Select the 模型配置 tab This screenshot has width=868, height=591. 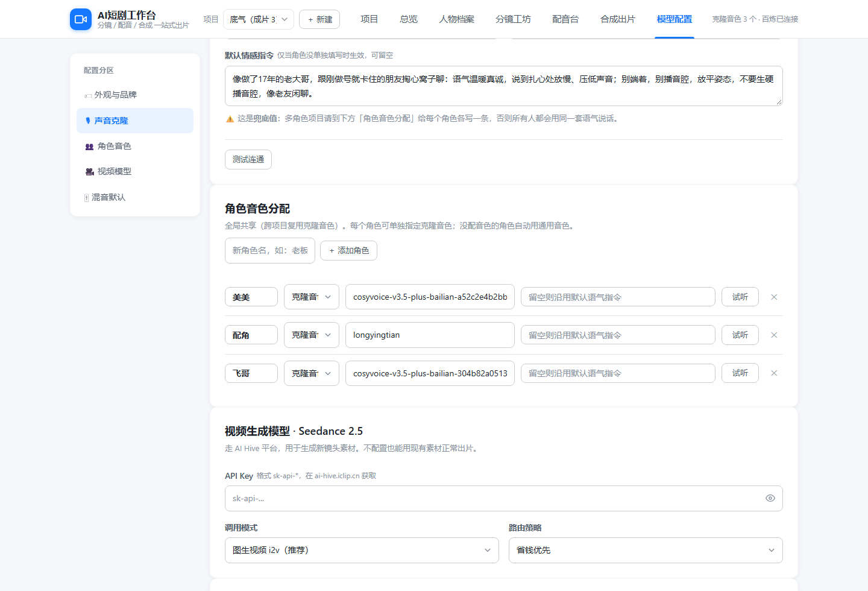(675, 19)
